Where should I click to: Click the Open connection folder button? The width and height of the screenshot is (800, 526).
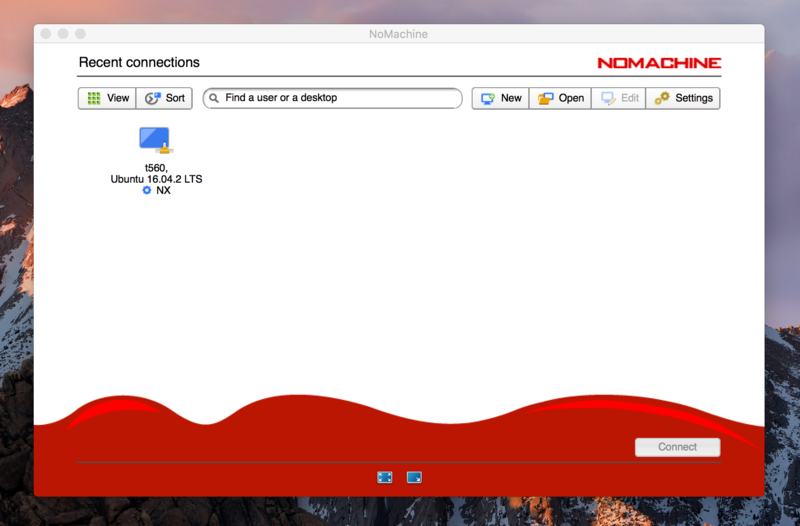tap(559, 98)
